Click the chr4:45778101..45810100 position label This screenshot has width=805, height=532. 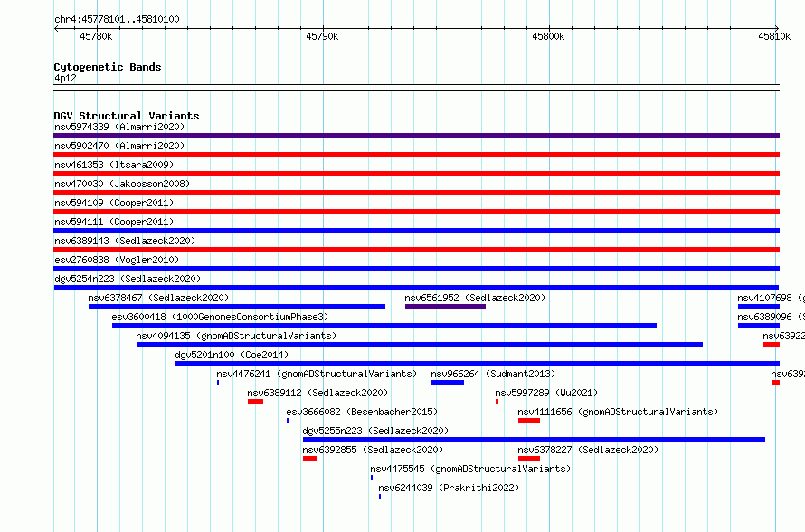[x=117, y=19]
